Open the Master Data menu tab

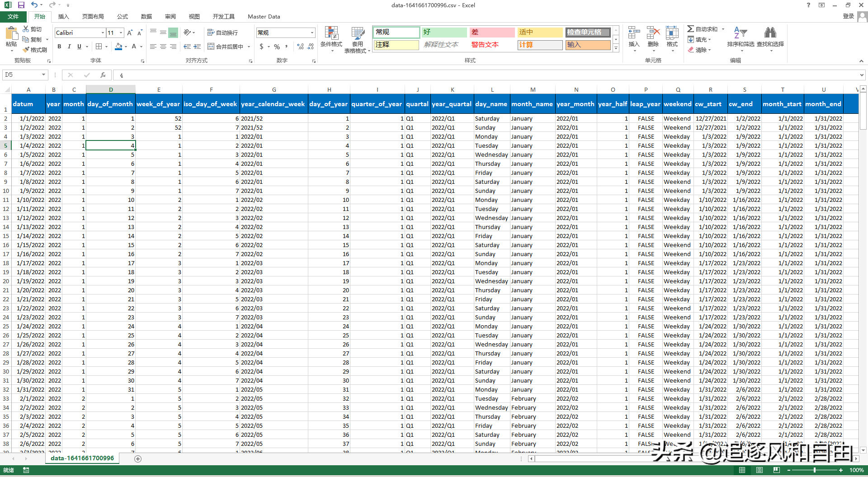[264, 16]
